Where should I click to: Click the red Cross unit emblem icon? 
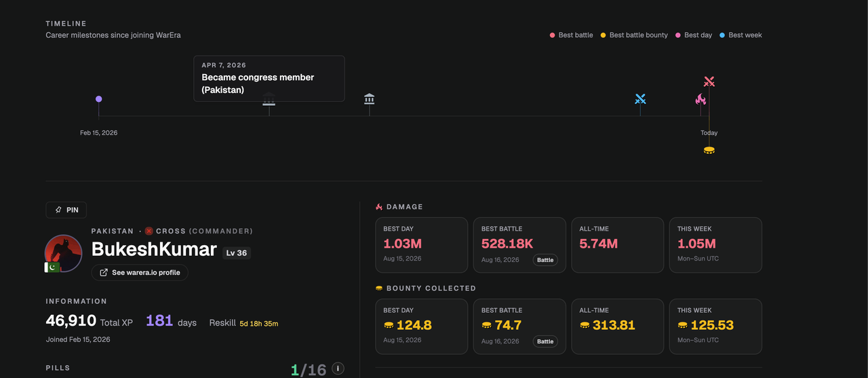coord(149,231)
